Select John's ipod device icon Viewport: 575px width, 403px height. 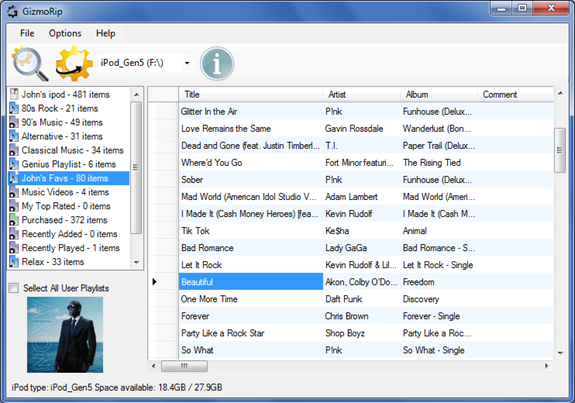(14, 94)
